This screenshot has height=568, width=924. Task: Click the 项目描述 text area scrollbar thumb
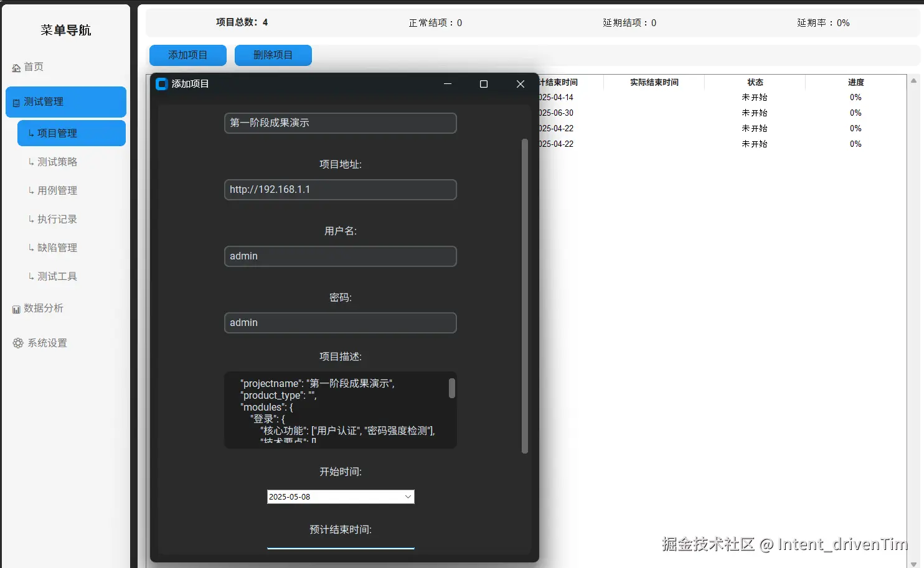[x=452, y=389]
